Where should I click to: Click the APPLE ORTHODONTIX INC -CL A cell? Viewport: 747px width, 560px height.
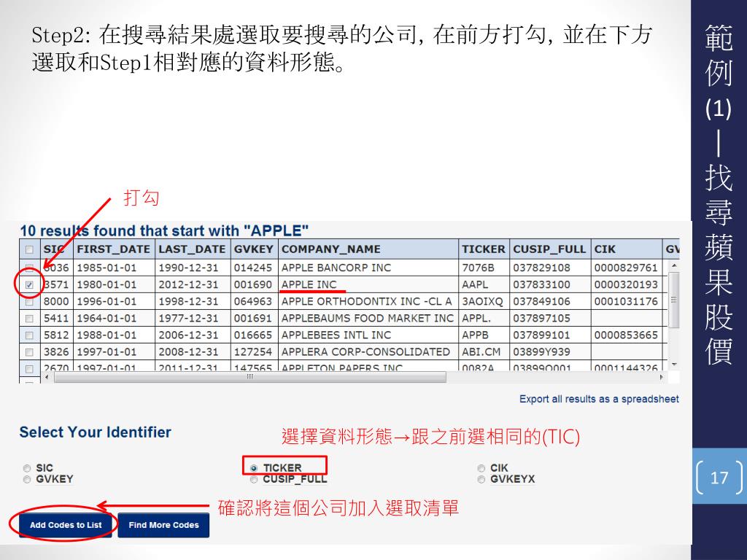[x=368, y=301]
